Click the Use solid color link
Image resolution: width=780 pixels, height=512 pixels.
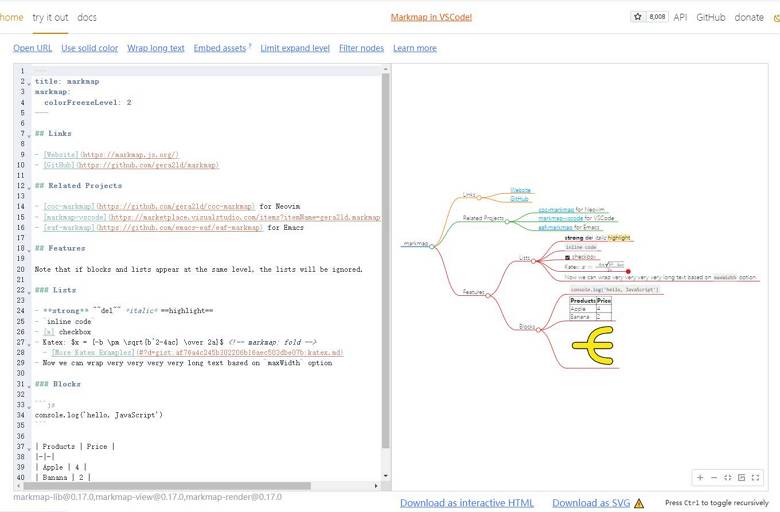pyautogui.click(x=90, y=48)
